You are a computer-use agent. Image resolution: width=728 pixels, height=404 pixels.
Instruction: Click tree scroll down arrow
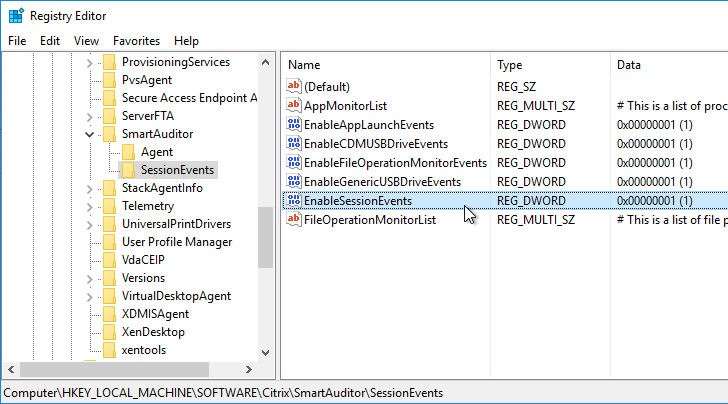(x=266, y=352)
